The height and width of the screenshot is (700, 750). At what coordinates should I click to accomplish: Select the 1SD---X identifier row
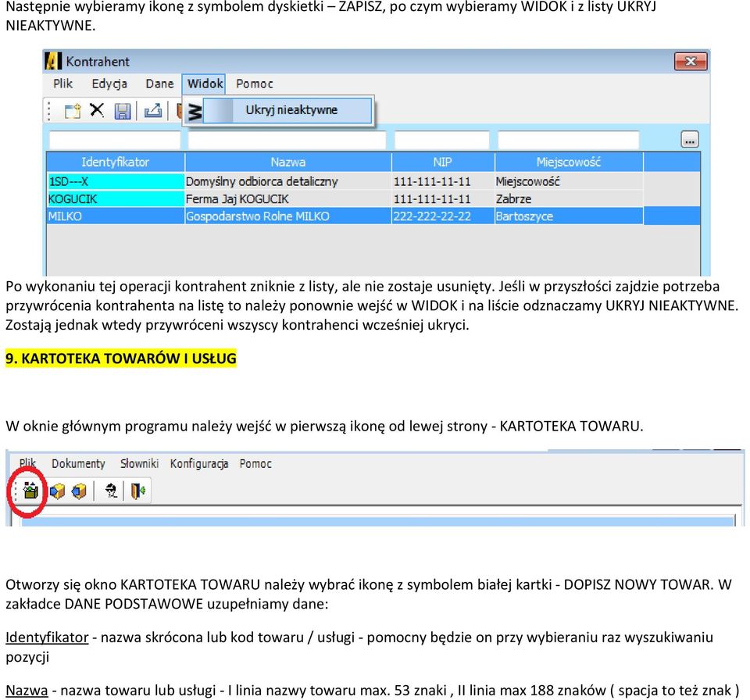pyautogui.click(x=116, y=181)
